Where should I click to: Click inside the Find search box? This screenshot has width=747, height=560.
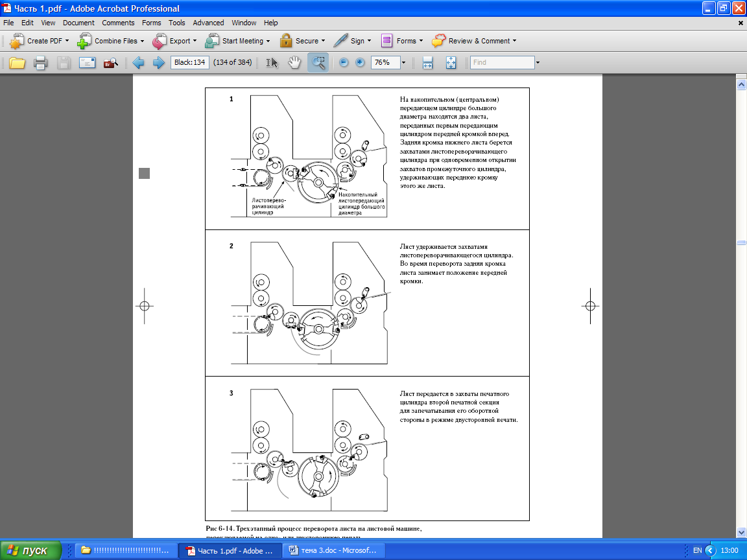pyautogui.click(x=502, y=62)
